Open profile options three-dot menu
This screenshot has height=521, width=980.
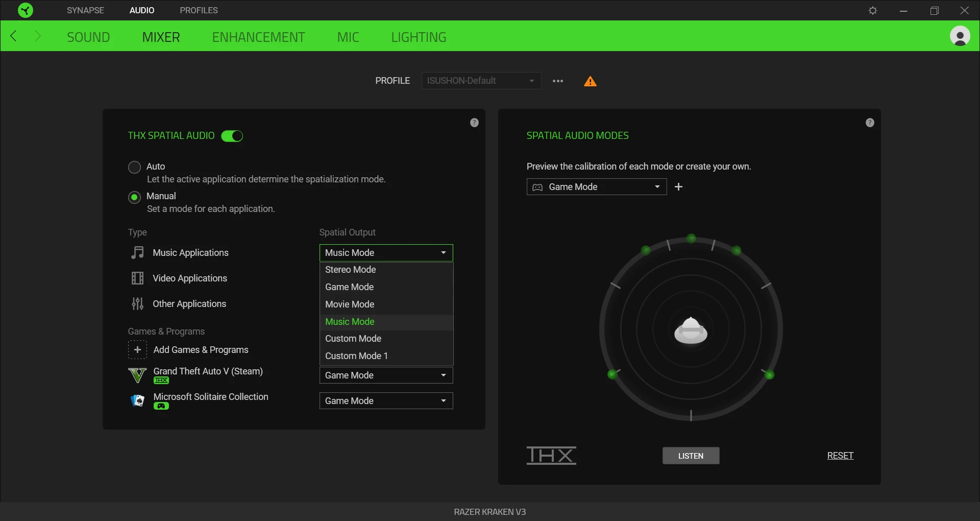click(558, 81)
